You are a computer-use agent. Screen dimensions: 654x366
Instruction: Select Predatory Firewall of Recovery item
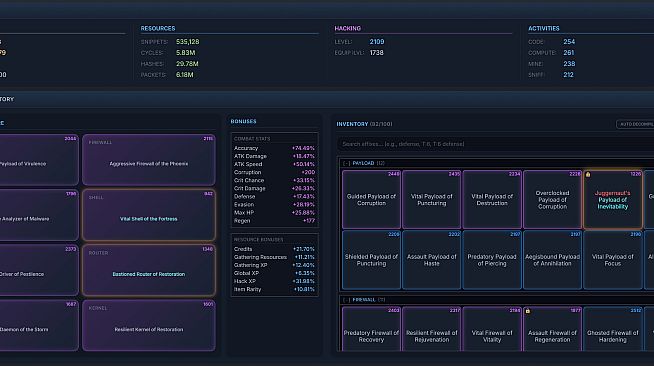pyautogui.click(x=371, y=329)
